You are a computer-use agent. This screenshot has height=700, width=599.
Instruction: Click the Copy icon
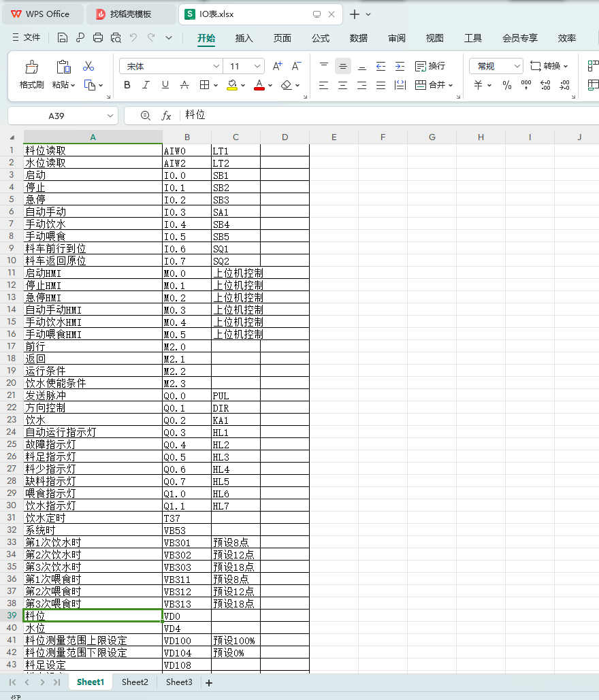pos(90,85)
